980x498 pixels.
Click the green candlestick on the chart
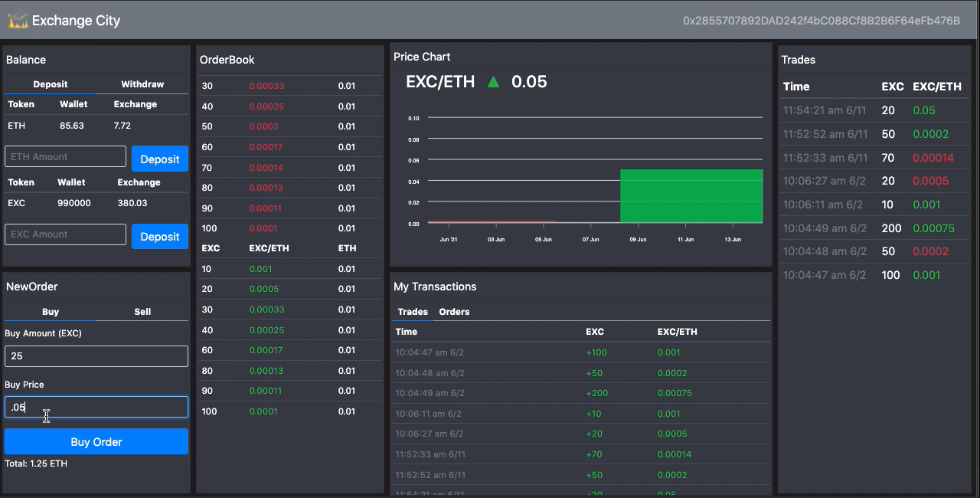[x=691, y=195]
